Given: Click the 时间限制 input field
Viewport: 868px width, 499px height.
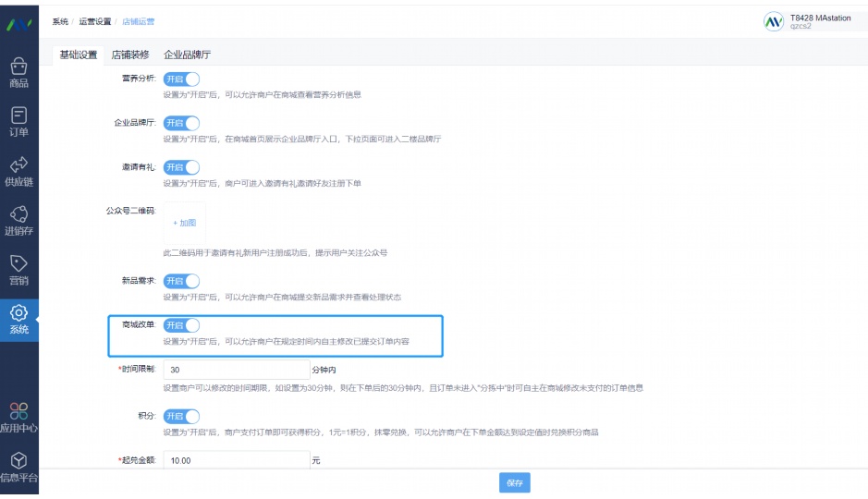Looking at the screenshot, I should (236, 370).
